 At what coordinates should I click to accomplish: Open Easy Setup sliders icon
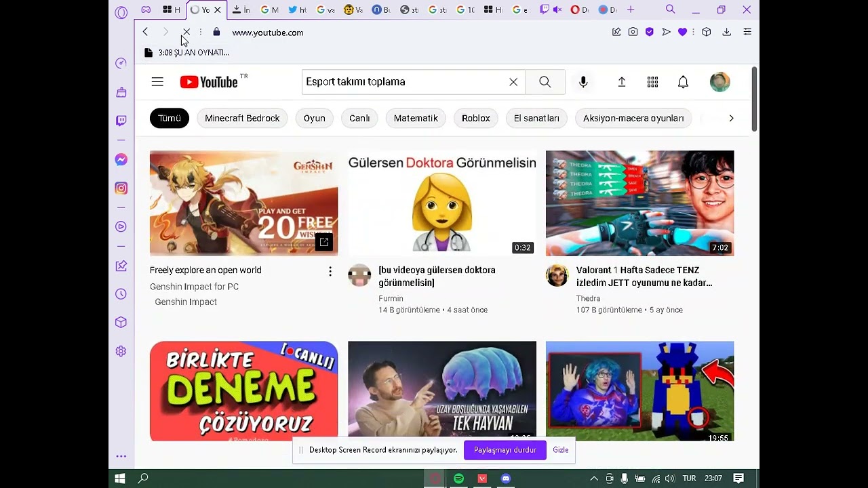(x=747, y=32)
